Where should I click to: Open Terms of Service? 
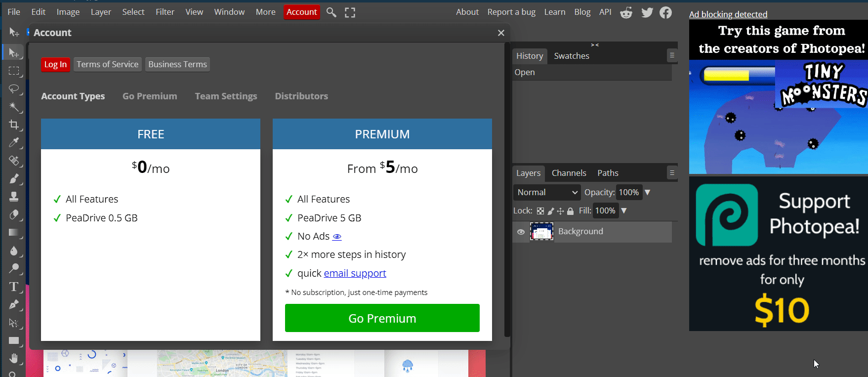108,64
